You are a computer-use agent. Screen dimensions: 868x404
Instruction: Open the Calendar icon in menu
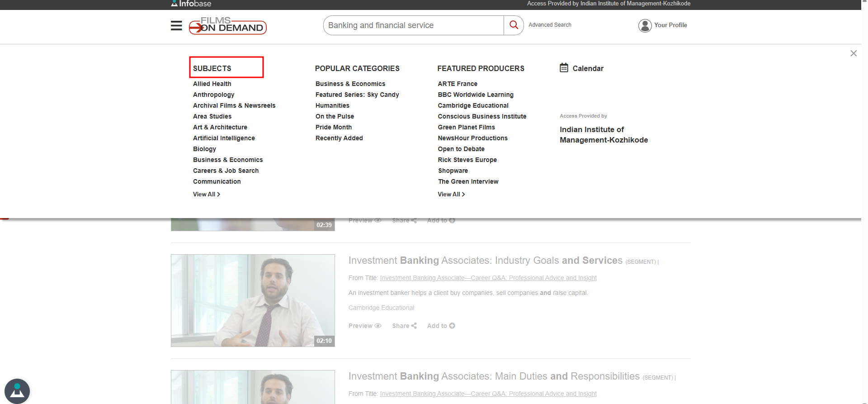(x=564, y=68)
